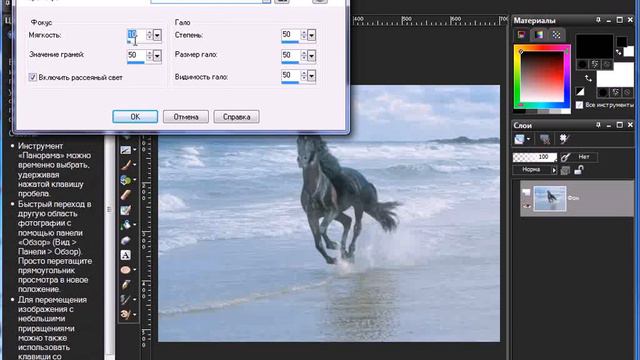Viewport: 640px width, 360px height.
Task: Toggle background transparent button in Материалы
Action: click(x=627, y=92)
